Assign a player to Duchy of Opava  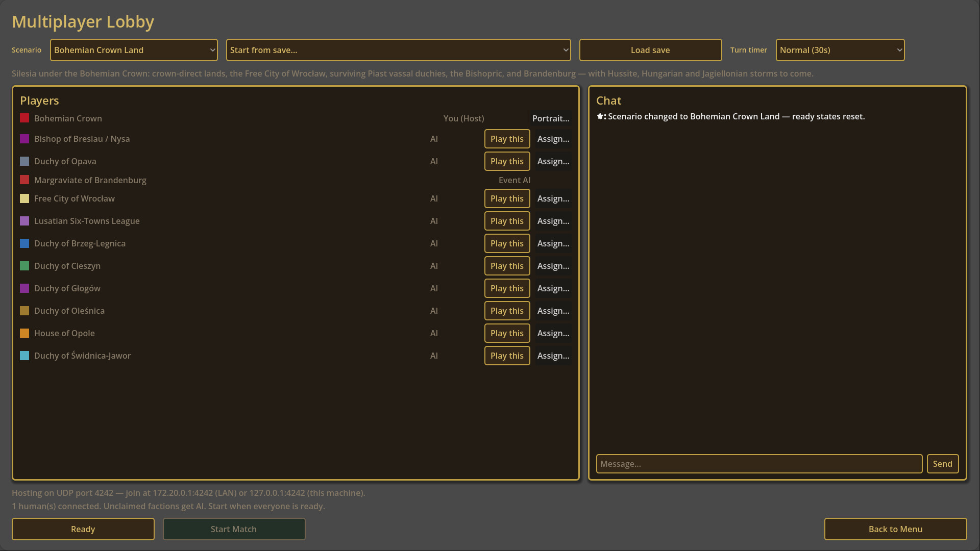553,161
